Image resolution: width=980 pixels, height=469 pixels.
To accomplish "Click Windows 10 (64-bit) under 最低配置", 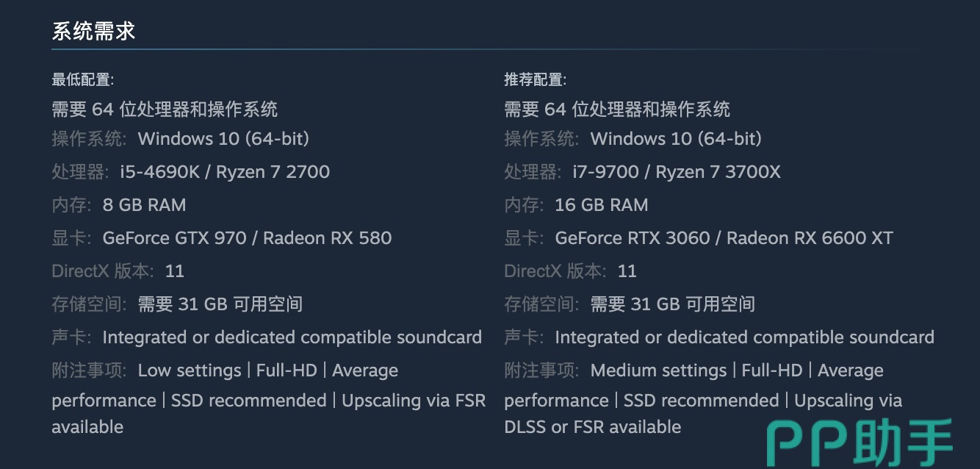I will coord(223,138).
